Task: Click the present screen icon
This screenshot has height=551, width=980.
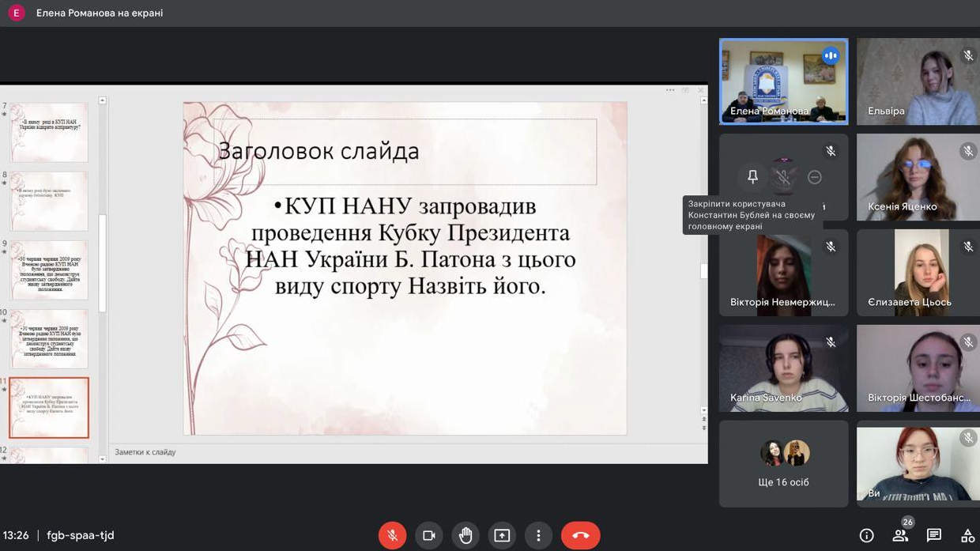Action: 502,535
